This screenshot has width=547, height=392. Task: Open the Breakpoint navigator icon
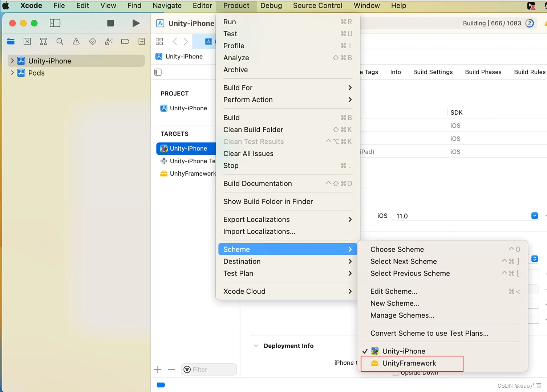tap(125, 41)
